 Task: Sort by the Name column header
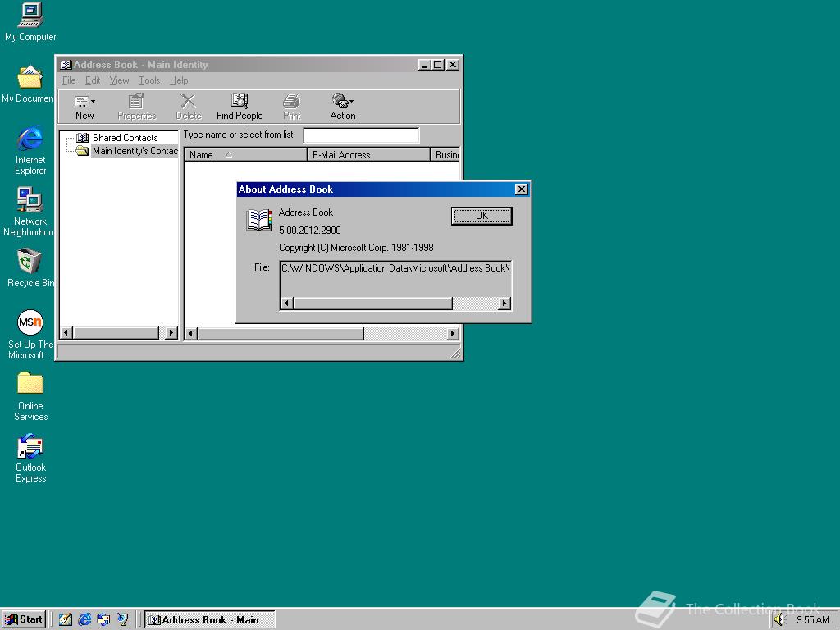coord(245,155)
